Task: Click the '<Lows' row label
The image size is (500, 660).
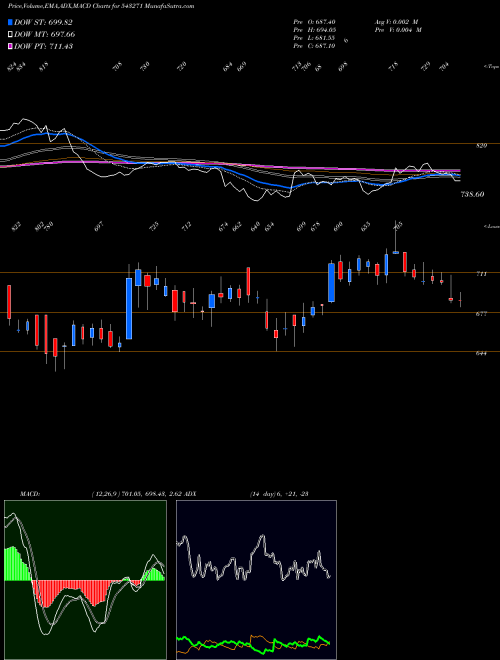Action: [x=491, y=226]
